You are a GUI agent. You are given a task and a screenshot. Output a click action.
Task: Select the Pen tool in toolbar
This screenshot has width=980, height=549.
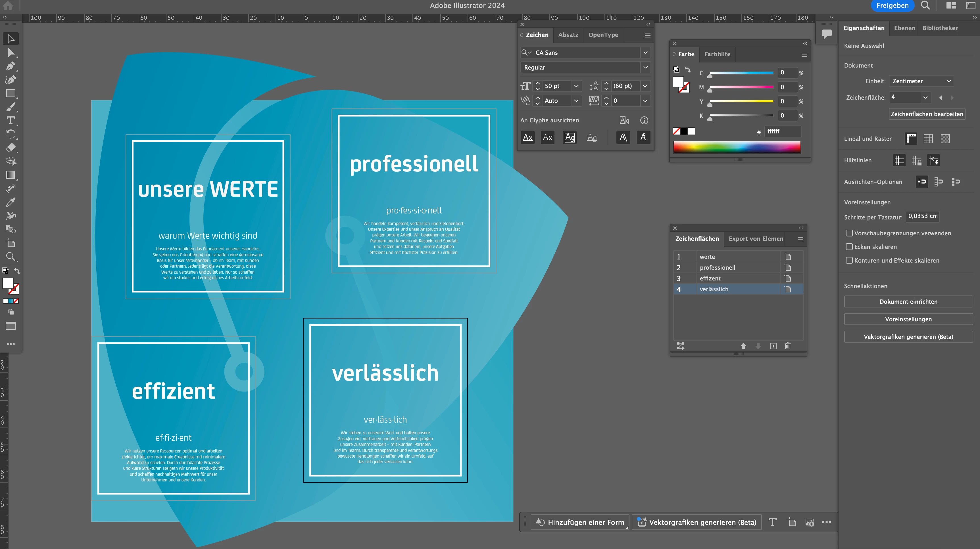coord(11,66)
